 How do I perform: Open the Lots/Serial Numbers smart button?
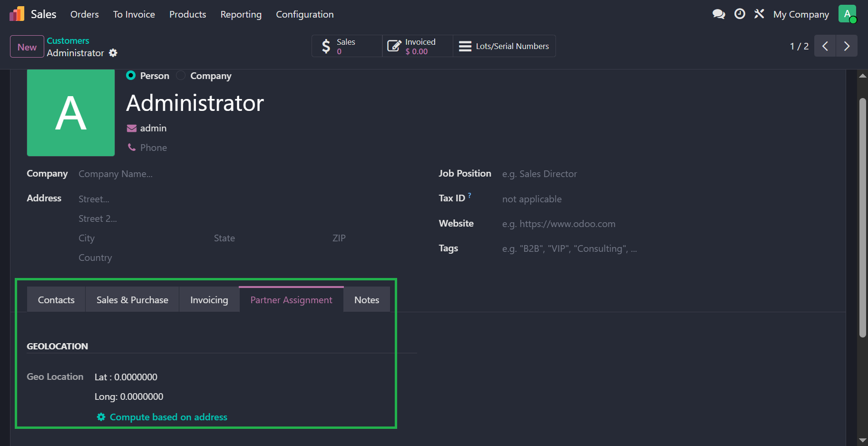pyautogui.click(x=504, y=46)
